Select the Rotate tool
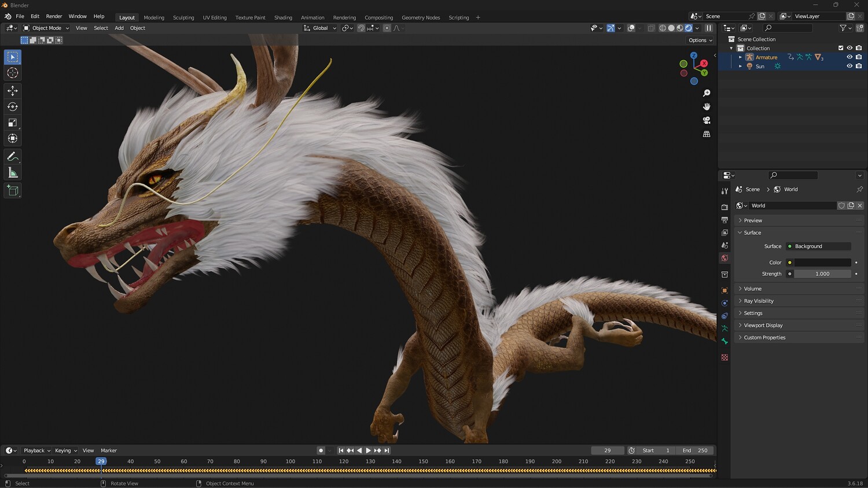 coord(12,106)
